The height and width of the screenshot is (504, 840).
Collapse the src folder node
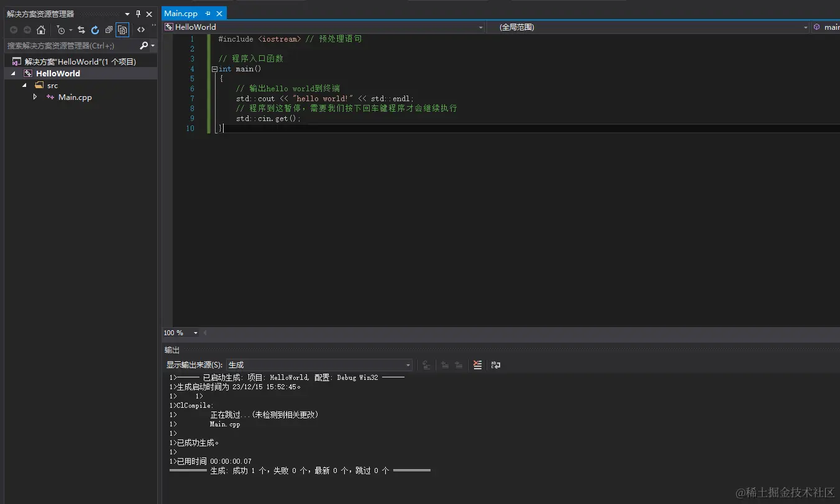tap(25, 85)
